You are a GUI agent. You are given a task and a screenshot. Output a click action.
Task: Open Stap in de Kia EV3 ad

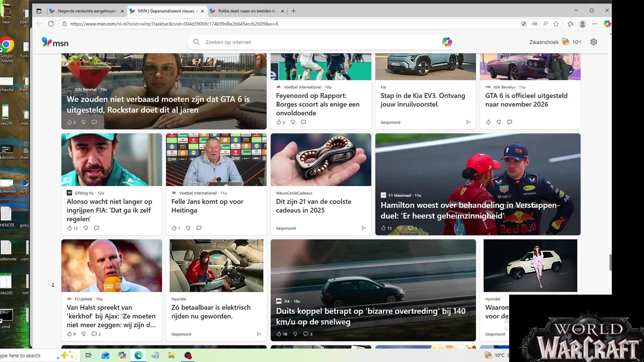pyautogui.click(x=423, y=100)
